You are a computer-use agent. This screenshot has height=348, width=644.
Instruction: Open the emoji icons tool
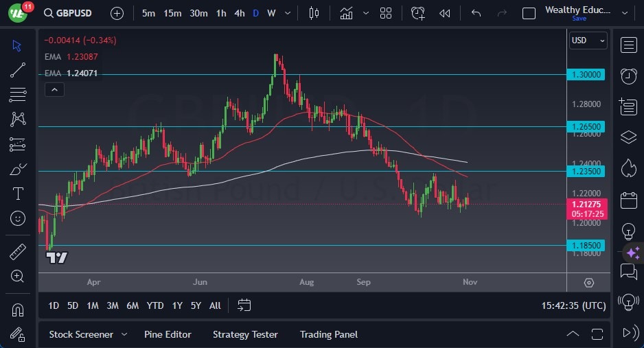(18, 218)
